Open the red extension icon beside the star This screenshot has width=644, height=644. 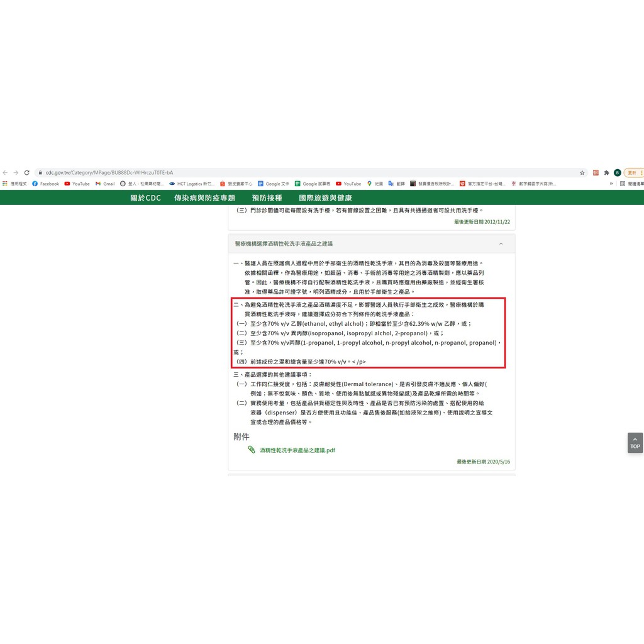(x=596, y=172)
